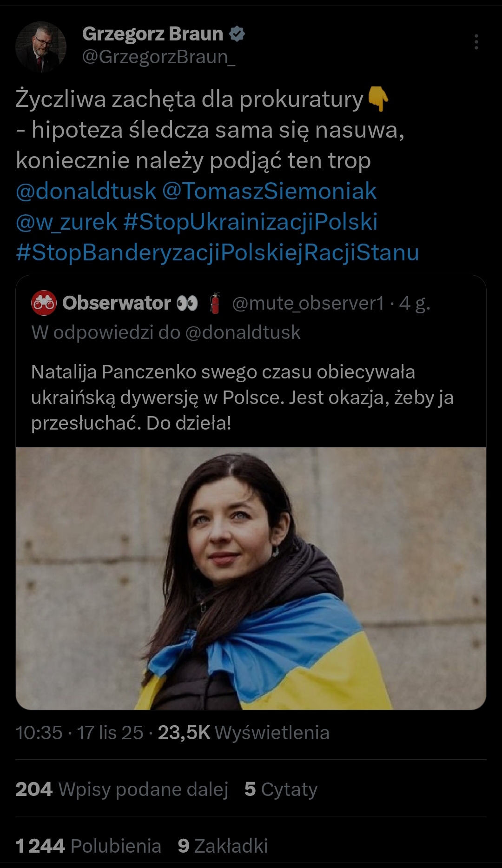Open the Grzegorz Braun display name
Viewport: 502px width, 868px height.
pyautogui.click(x=153, y=34)
